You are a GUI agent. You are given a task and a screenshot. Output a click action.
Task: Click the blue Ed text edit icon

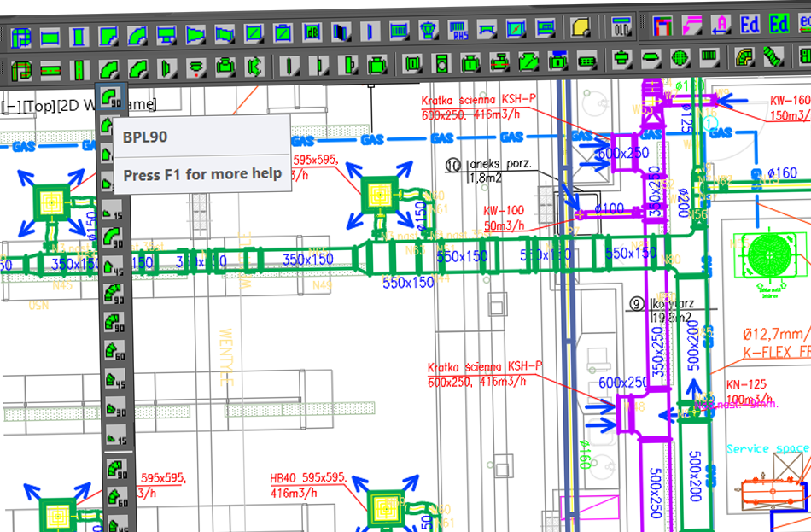pyautogui.click(x=750, y=24)
